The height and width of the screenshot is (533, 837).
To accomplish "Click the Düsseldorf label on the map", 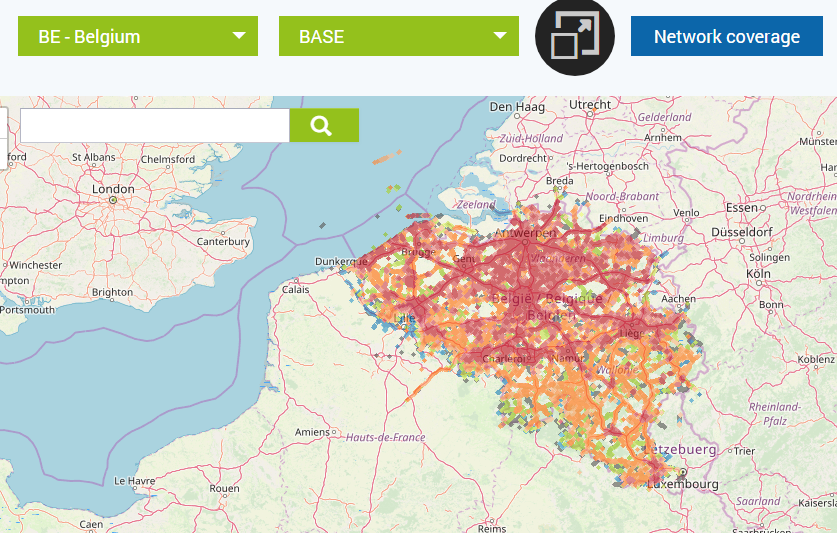I will click(x=742, y=232).
